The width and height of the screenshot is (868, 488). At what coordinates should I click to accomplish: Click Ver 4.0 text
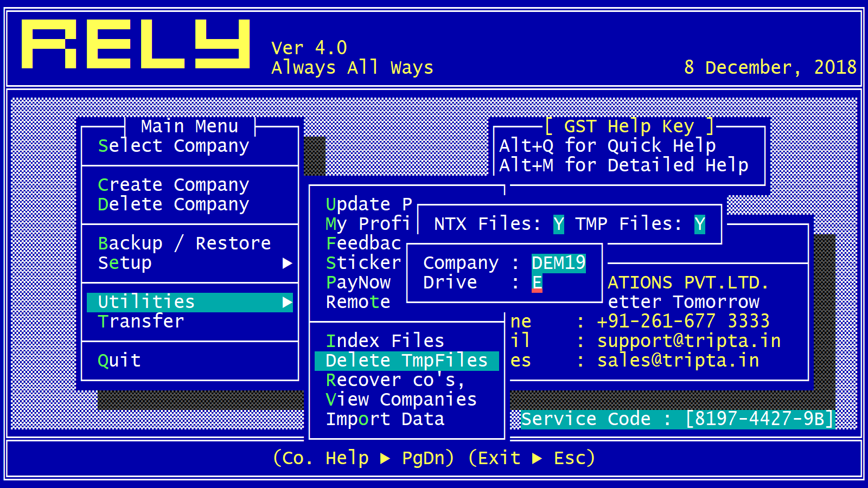point(309,48)
